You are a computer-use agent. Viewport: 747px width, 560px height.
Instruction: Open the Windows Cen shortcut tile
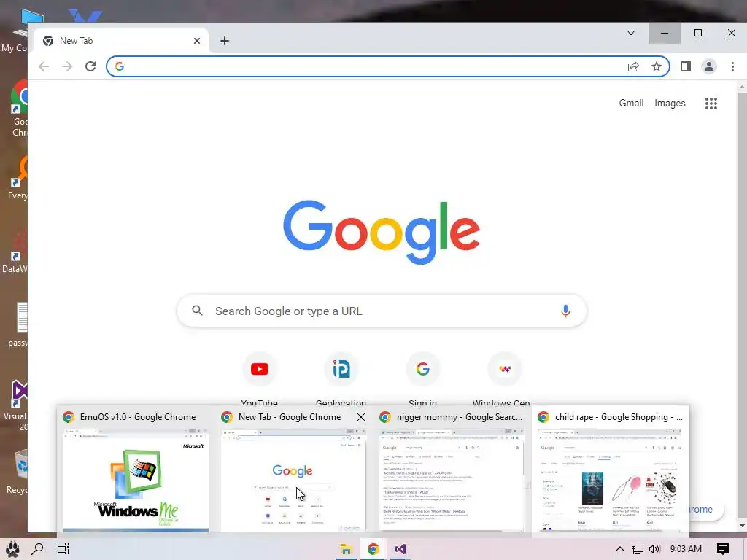coord(504,380)
